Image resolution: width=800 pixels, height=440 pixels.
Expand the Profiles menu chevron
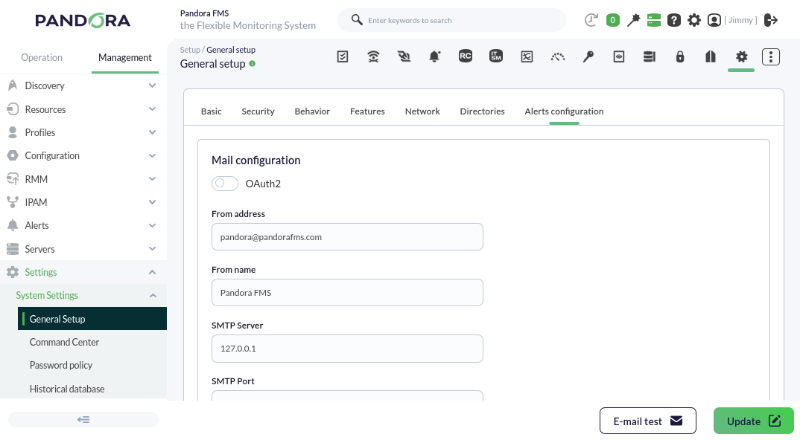[152, 132]
